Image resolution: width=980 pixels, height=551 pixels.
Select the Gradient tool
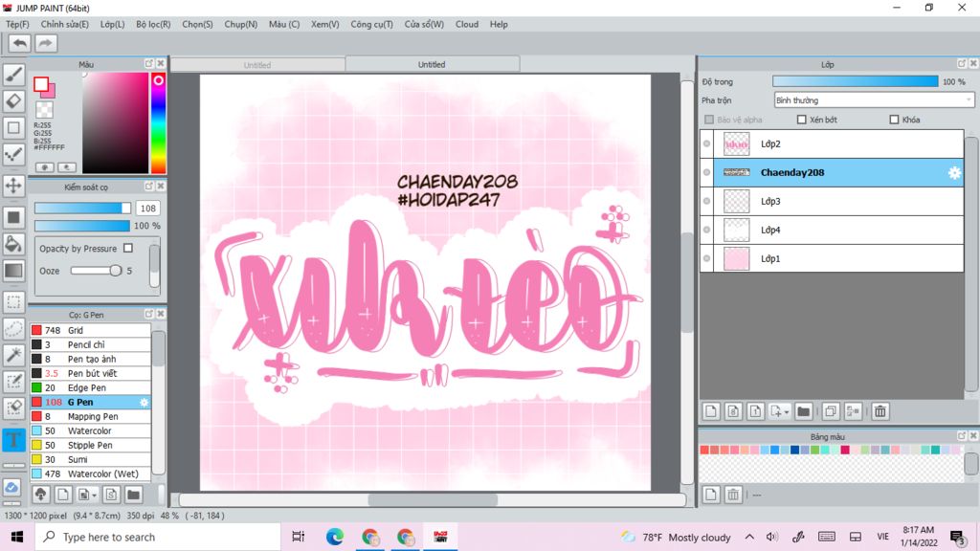[x=13, y=271]
